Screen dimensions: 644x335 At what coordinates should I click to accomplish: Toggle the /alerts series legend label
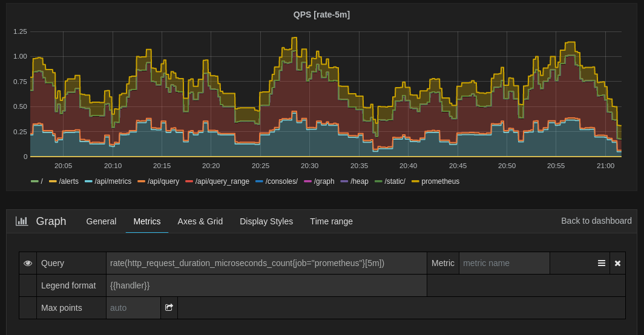(x=68, y=181)
